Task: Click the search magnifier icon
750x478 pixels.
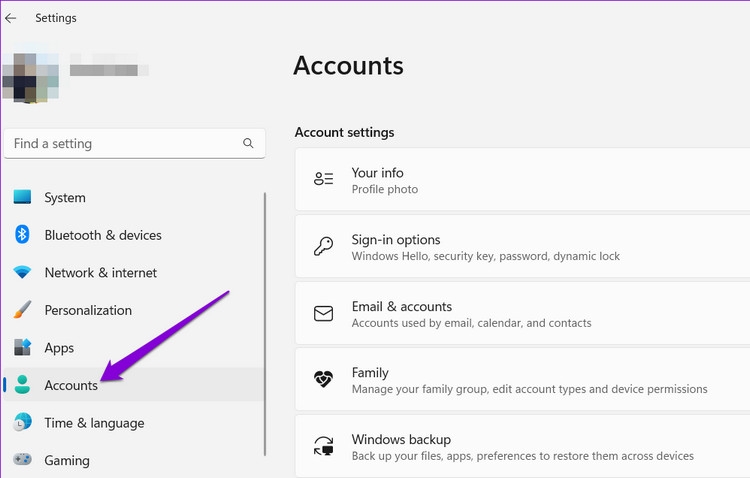Action: (248, 143)
